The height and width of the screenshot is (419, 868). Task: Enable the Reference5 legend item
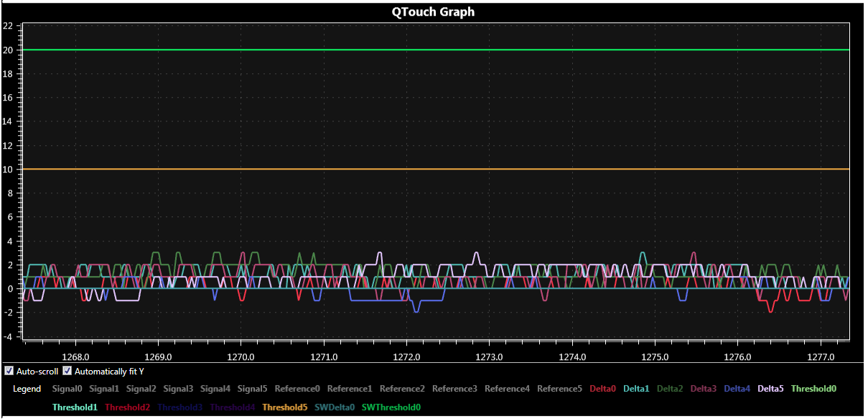coord(559,389)
